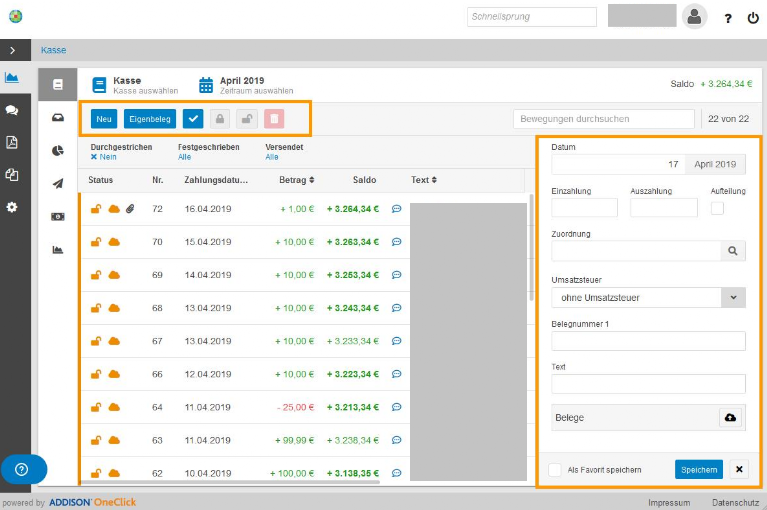Click the Neu button
The image size is (767, 510).
click(103, 119)
